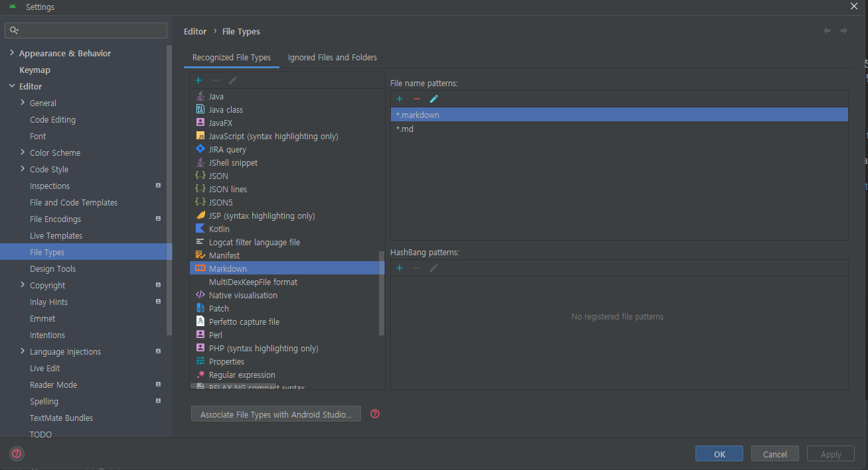This screenshot has width=868, height=470.
Task: Expand the Color Scheme node
Action: coord(23,152)
